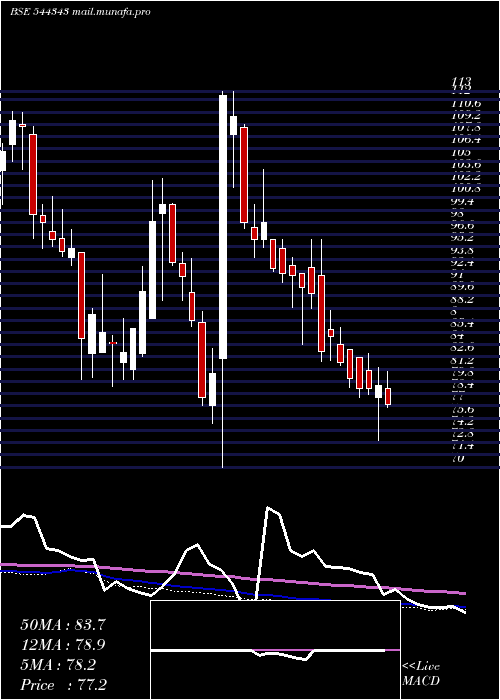The image size is (500, 700).
Task: Click the 84 price axis label
Action: click(458, 337)
